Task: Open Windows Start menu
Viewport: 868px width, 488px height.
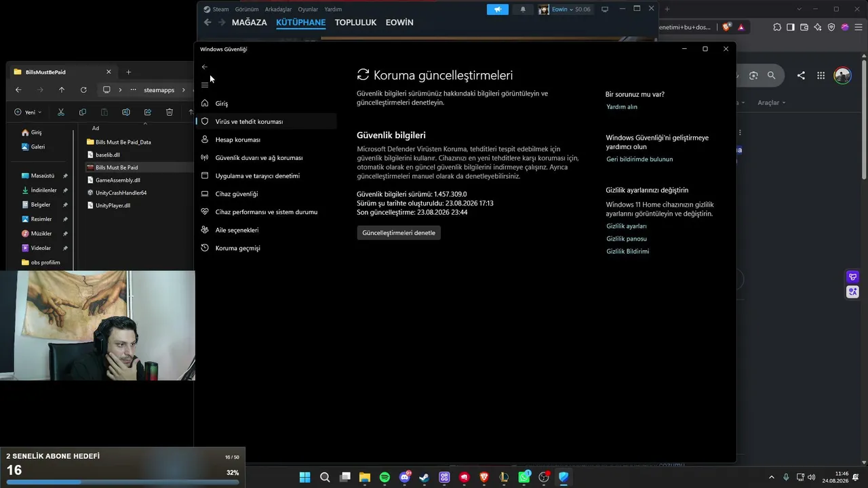Action: [305, 477]
